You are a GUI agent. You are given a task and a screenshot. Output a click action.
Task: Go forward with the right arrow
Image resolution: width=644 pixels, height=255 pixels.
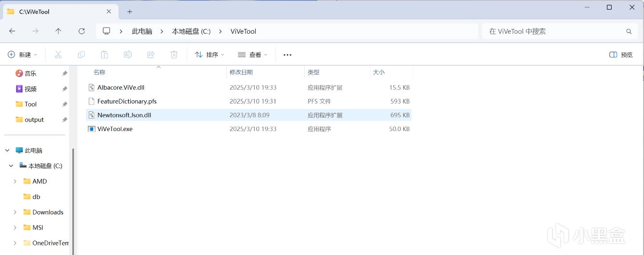click(x=35, y=31)
